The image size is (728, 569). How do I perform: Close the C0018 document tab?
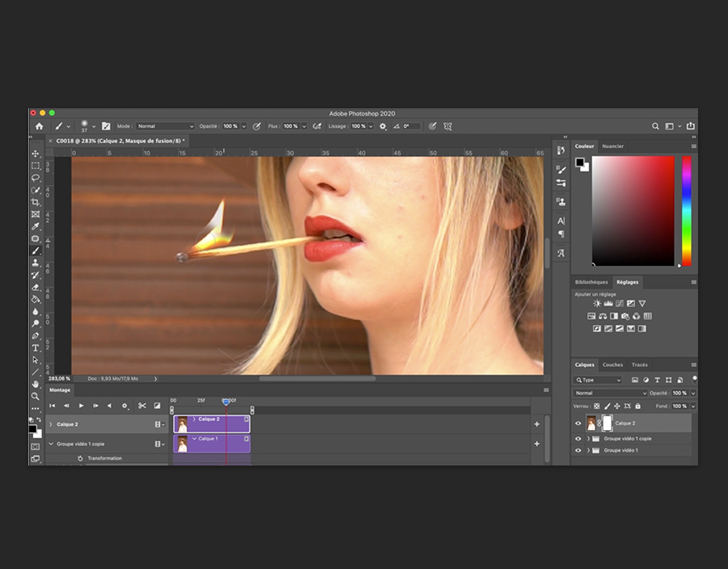pos(50,141)
